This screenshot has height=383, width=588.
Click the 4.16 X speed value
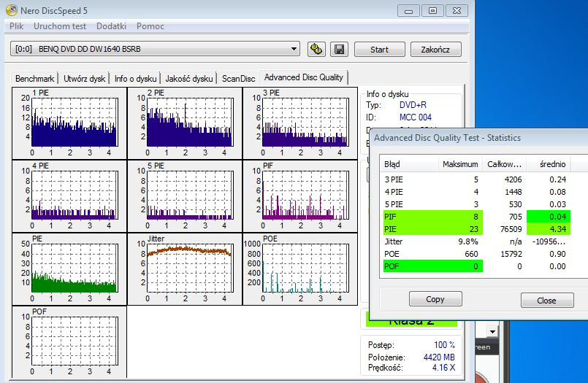pos(443,368)
